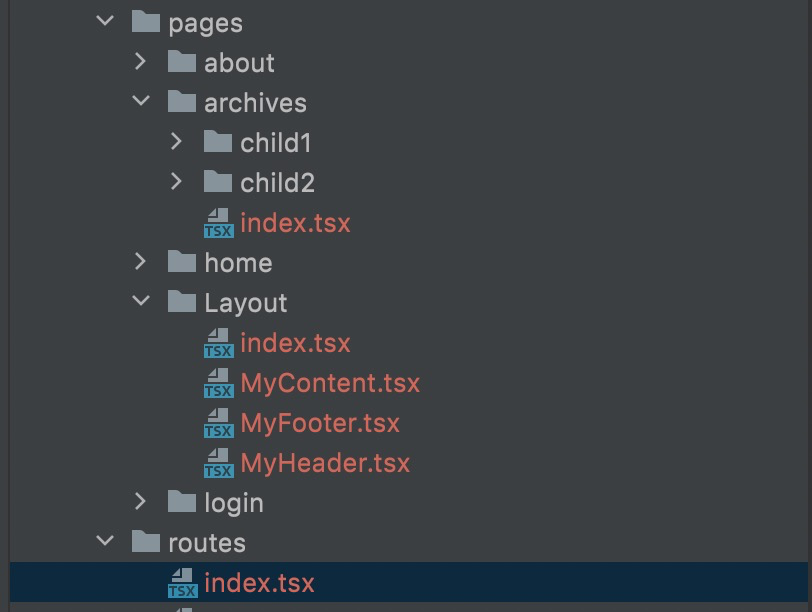Select the MyContent.tsx file name
The image size is (812, 612).
(x=330, y=383)
